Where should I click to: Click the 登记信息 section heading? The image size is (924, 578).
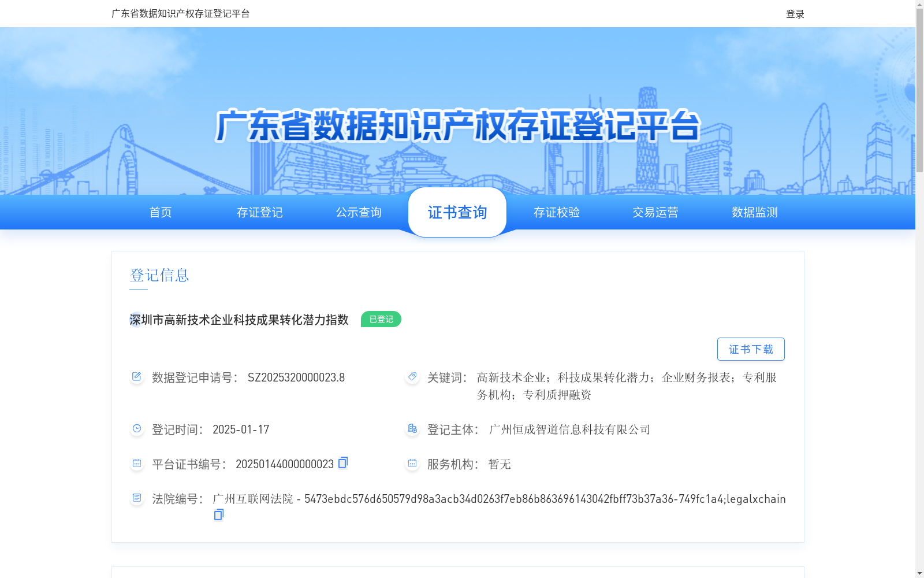159,275
